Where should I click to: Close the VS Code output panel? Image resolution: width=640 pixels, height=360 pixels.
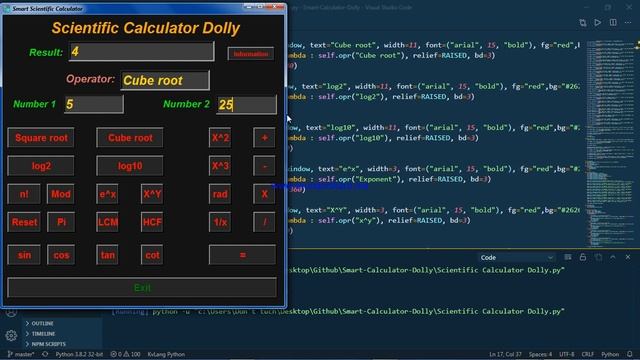click(628, 257)
